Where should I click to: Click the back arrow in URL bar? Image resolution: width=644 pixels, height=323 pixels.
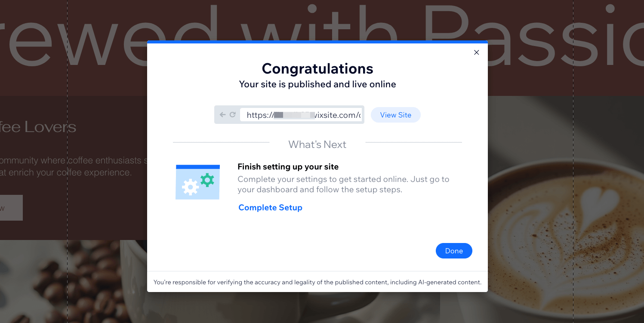[x=222, y=115]
